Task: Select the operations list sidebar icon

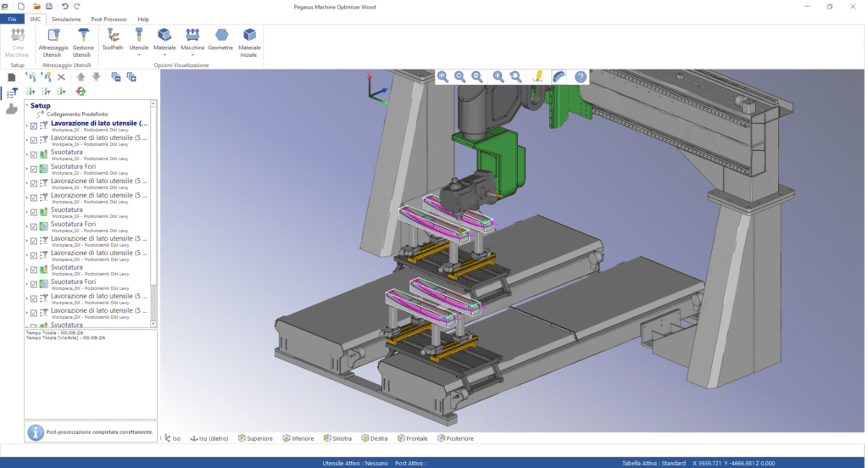Action: (x=12, y=93)
